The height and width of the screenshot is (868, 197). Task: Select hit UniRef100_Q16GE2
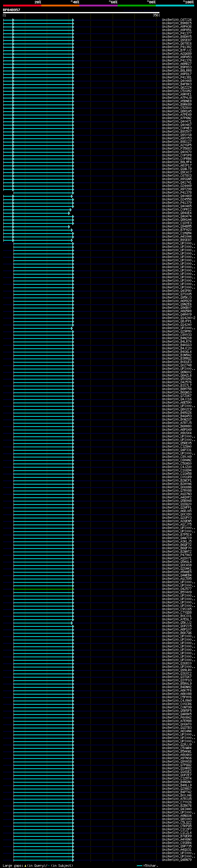[177, 772]
